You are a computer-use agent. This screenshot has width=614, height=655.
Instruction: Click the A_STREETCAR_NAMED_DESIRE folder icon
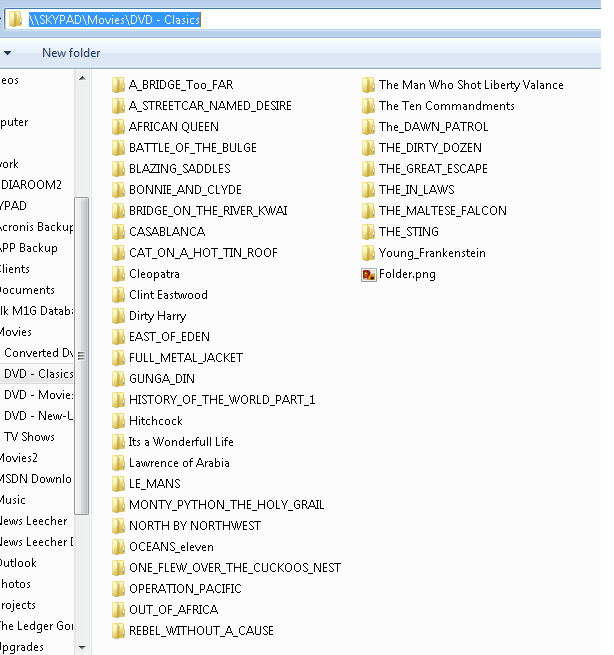118,106
